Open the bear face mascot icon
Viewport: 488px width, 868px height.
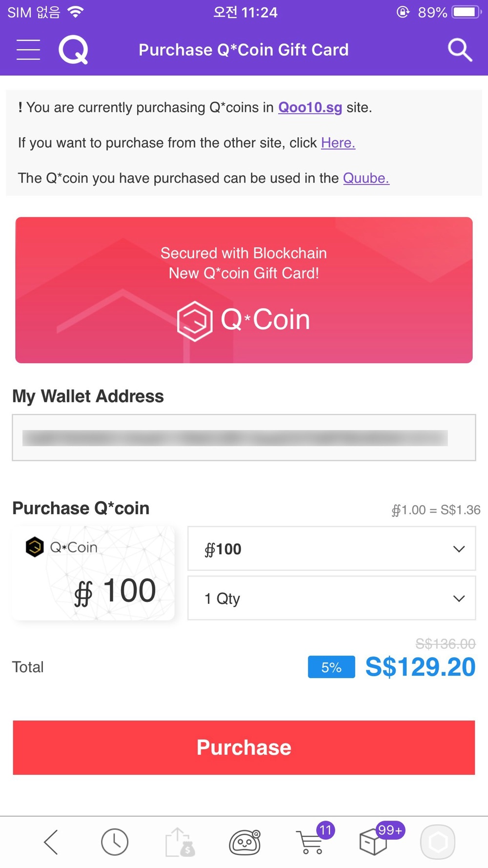pyautogui.click(x=245, y=842)
